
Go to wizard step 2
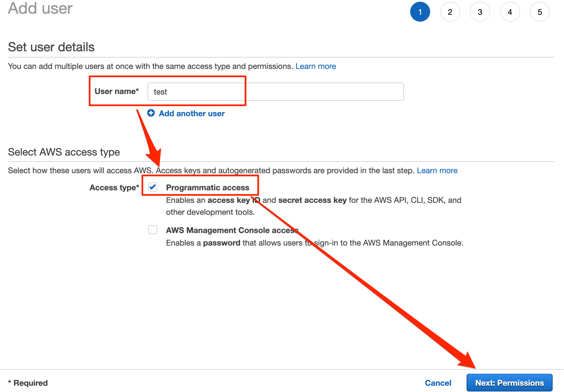[450, 12]
